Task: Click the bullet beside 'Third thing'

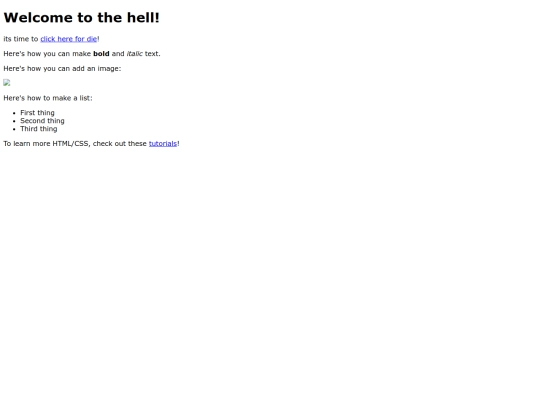Action: [x=14, y=129]
